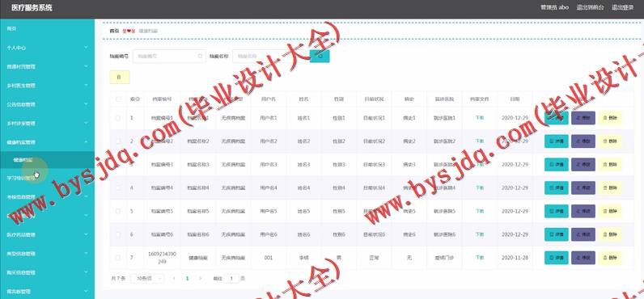Expand 乡村诊室管理 chevron in sidebar
The height and width of the screenshot is (299, 644).
click(86, 123)
